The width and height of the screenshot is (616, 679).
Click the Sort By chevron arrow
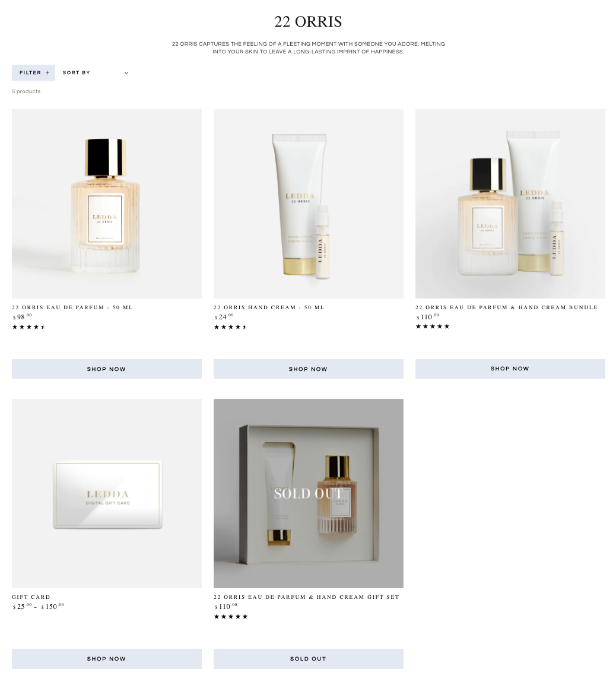tap(126, 73)
